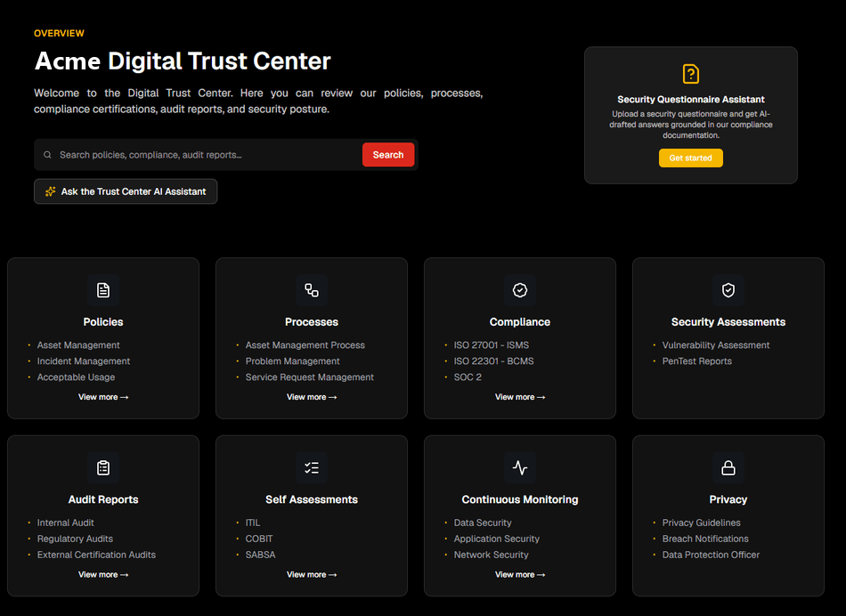Open View more under Processes
The image size is (846, 616).
pos(312,397)
